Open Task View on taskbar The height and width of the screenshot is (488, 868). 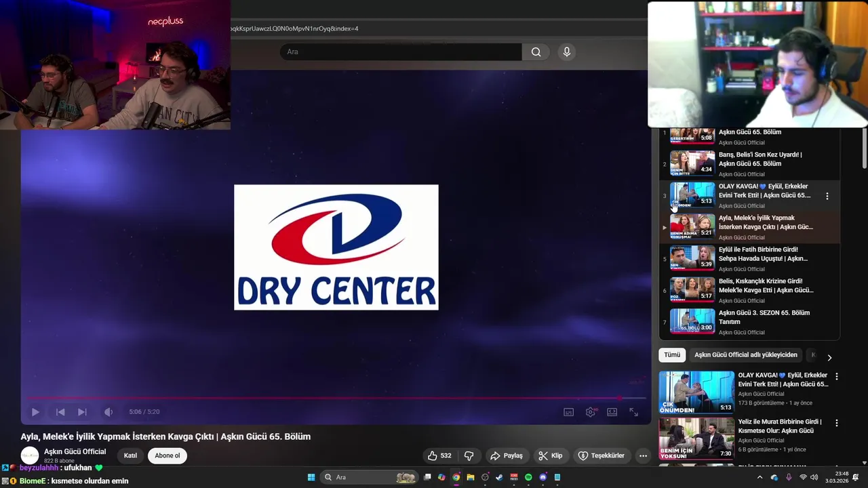tap(427, 477)
